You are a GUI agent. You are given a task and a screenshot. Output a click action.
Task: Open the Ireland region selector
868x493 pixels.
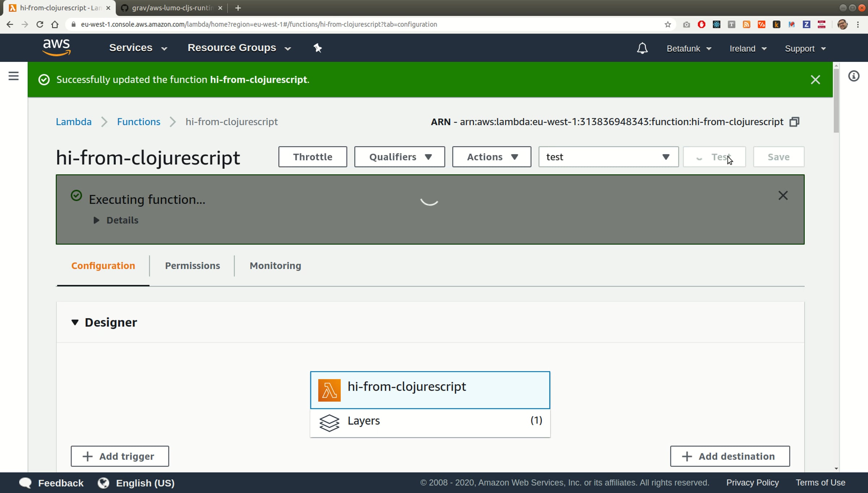click(x=748, y=48)
